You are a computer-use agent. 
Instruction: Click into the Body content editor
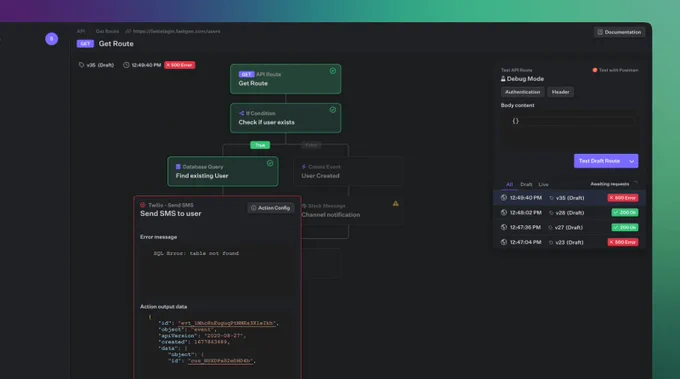pyautogui.click(x=570, y=130)
